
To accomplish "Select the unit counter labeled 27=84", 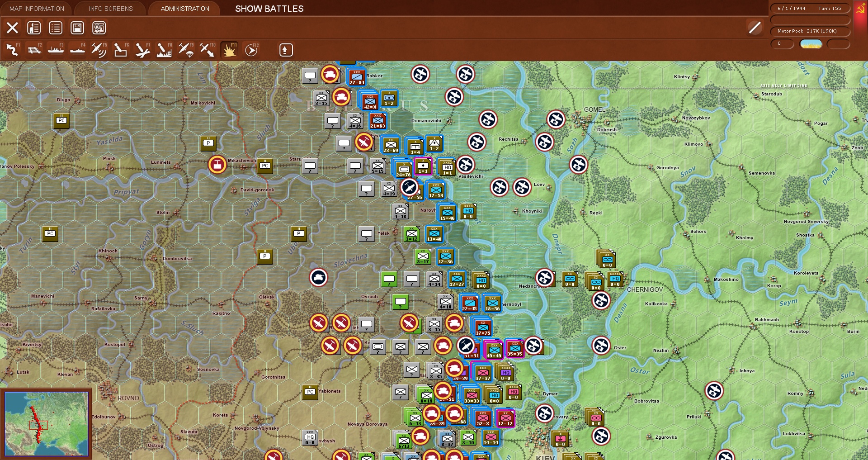I will pos(357,77).
